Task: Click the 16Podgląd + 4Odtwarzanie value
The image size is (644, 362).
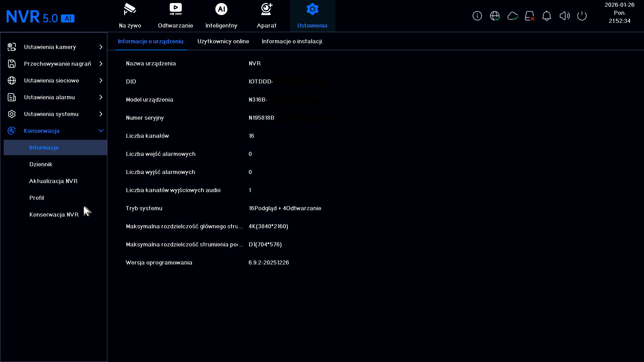Action: click(285, 208)
